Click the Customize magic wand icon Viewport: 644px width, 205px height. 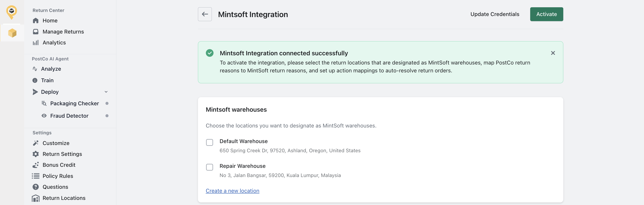point(36,143)
